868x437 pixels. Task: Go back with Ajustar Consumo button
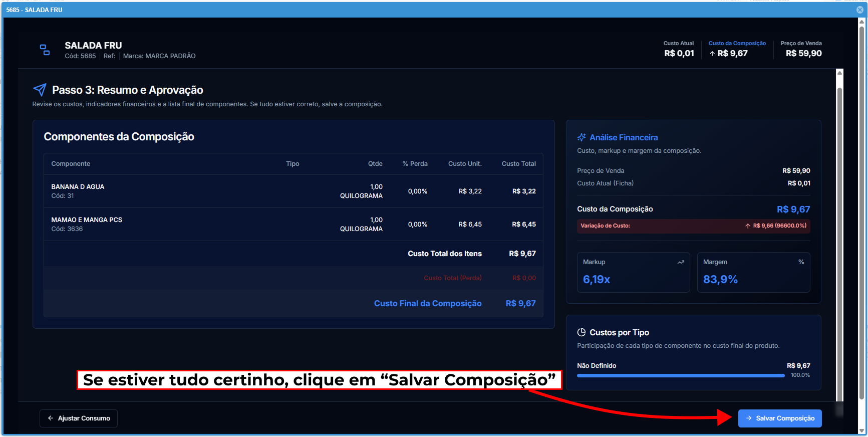click(x=79, y=418)
